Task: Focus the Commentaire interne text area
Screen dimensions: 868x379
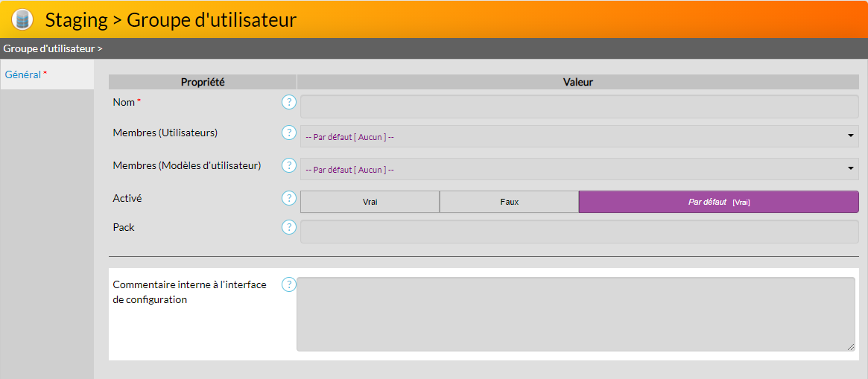Action: [x=574, y=313]
